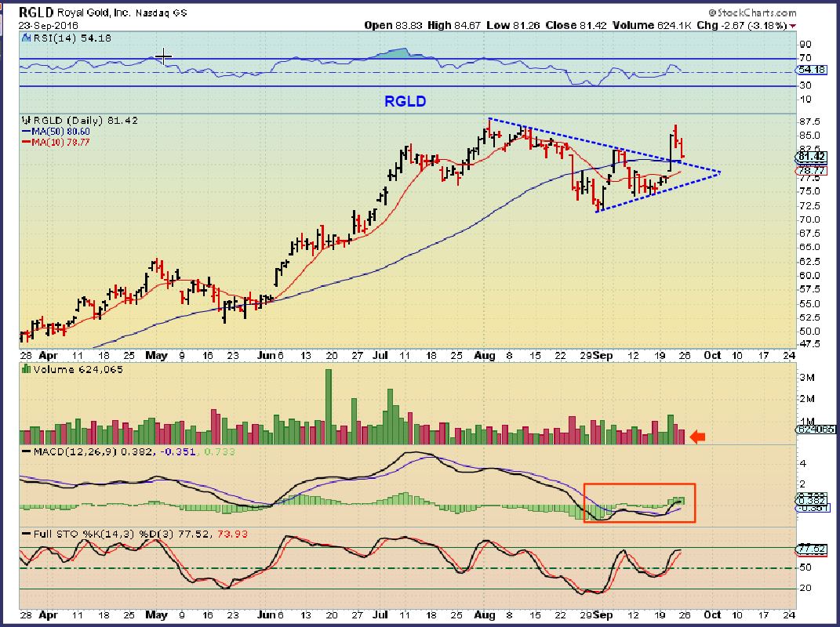
Task: Click the RSI(14) 54.18 indicator label
Action: pos(72,38)
